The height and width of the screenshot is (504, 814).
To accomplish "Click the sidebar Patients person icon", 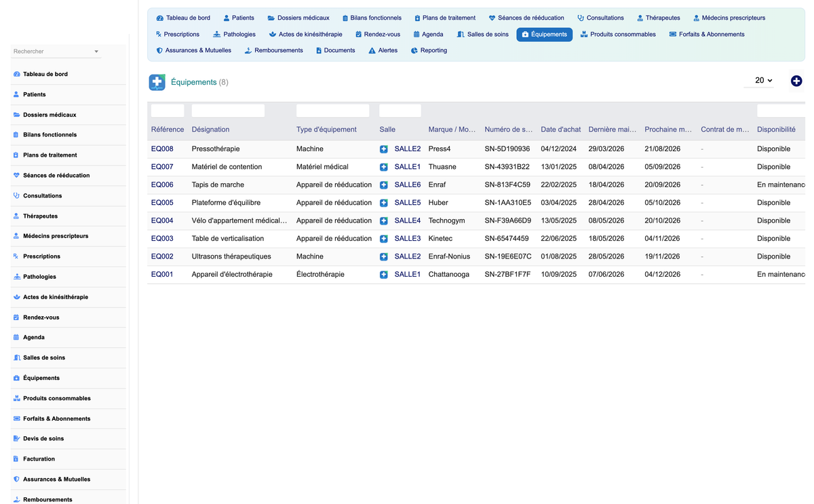I will [16, 94].
